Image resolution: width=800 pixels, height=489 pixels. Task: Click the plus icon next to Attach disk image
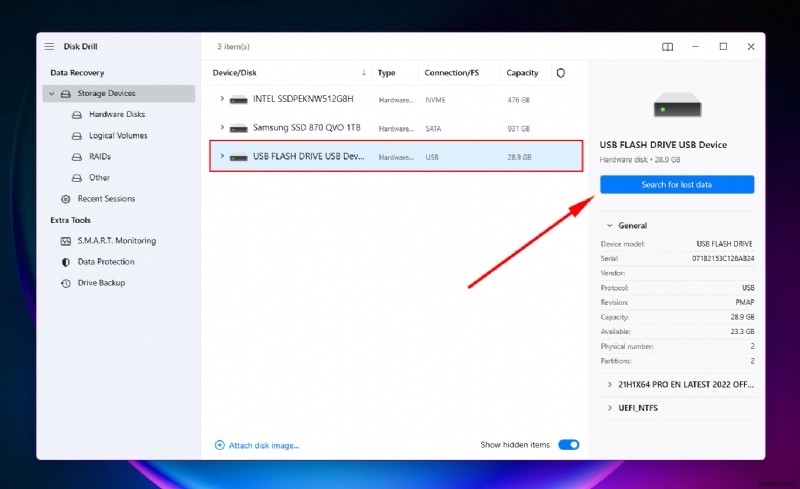coord(219,445)
